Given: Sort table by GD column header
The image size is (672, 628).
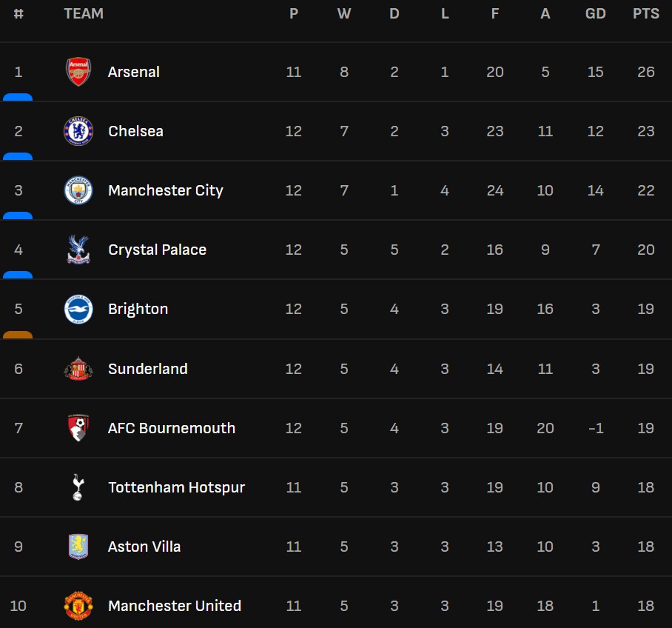Looking at the screenshot, I should coord(595,13).
